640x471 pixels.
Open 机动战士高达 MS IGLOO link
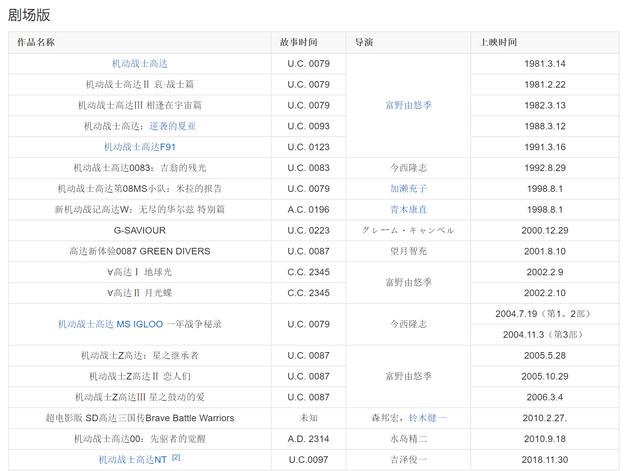[111, 324]
